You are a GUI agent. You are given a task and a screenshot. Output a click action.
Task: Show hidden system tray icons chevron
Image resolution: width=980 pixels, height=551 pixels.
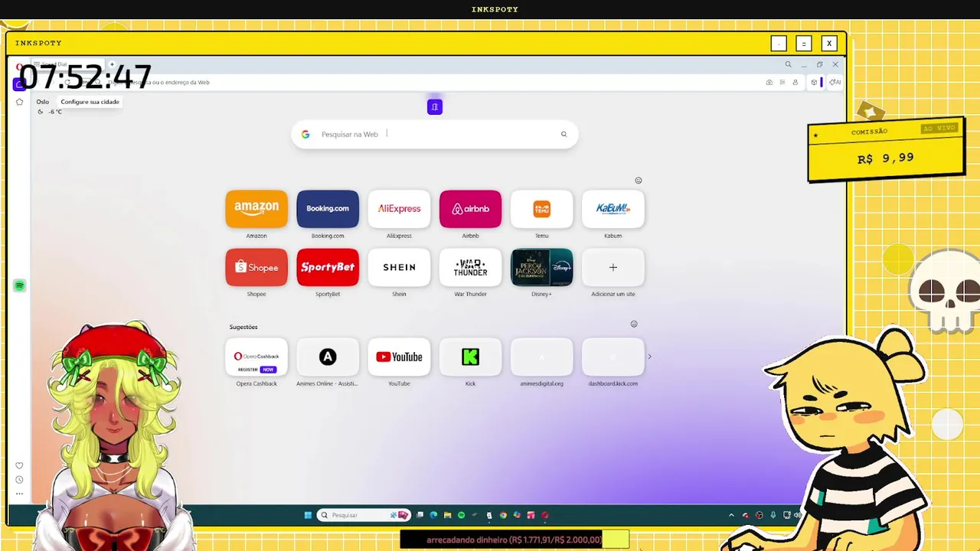(731, 515)
